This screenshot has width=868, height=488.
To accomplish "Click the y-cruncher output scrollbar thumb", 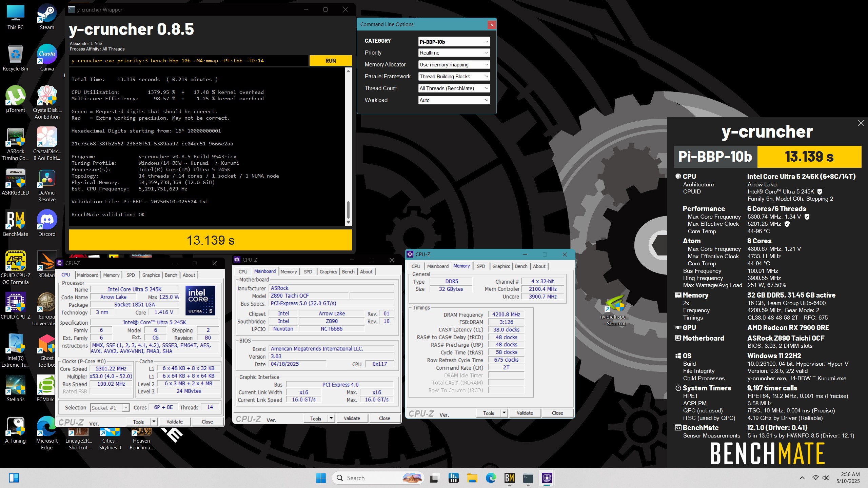I will [x=348, y=209].
